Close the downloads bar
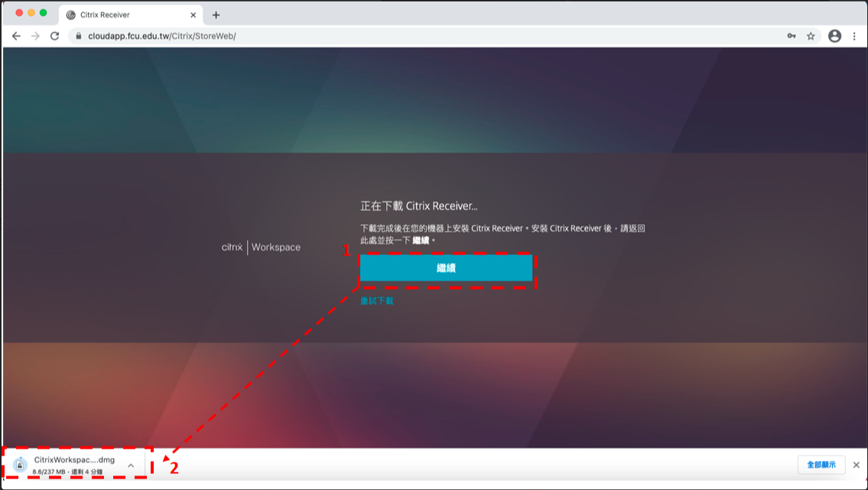The image size is (868, 490). click(x=856, y=465)
